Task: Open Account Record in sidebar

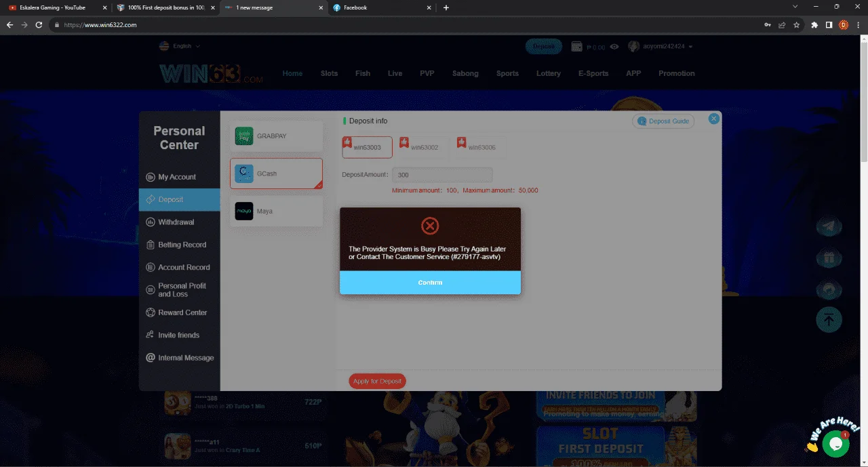Action: point(179,267)
